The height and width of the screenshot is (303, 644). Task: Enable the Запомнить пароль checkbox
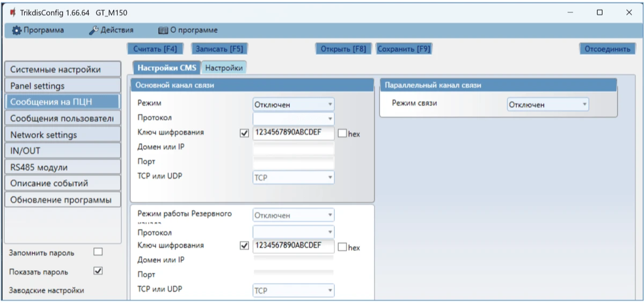point(98,252)
